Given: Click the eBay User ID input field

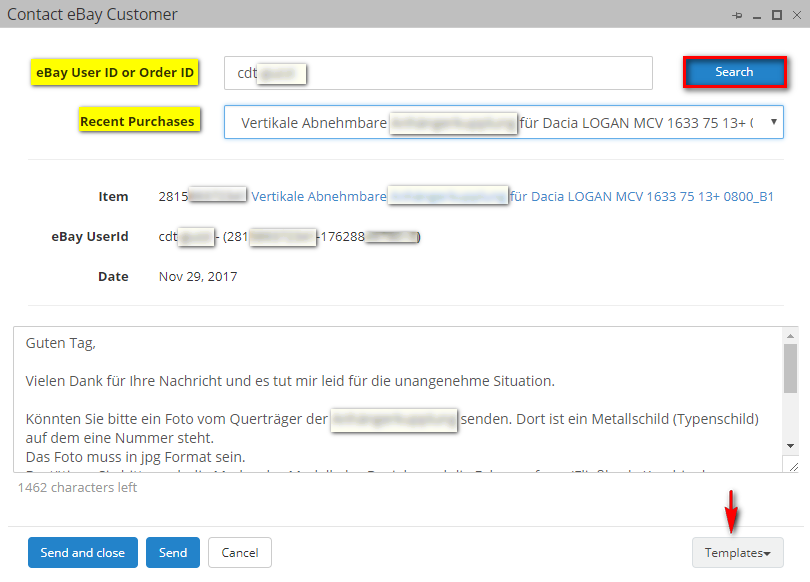Looking at the screenshot, I should (438, 73).
